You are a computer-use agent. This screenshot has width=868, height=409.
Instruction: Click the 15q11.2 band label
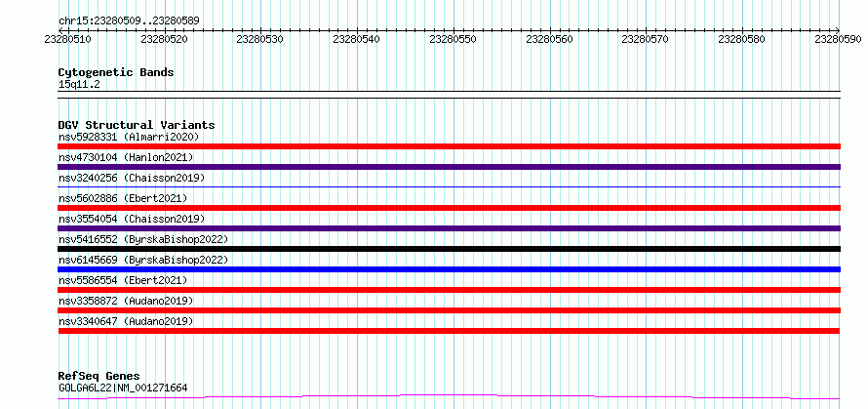[x=79, y=85]
